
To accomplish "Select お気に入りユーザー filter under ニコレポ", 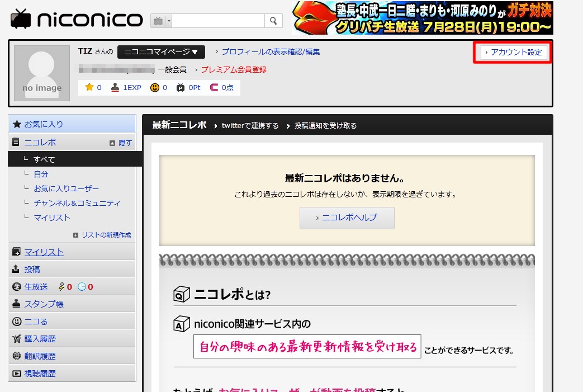I will click(x=66, y=188).
